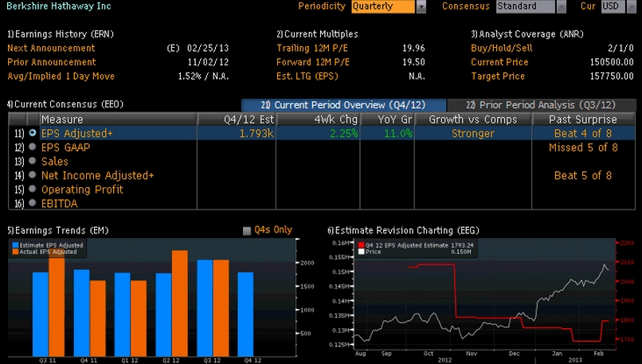This screenshot has height=364, width=642.
Task: Click the USD currency field
Action: click(613, 6)
